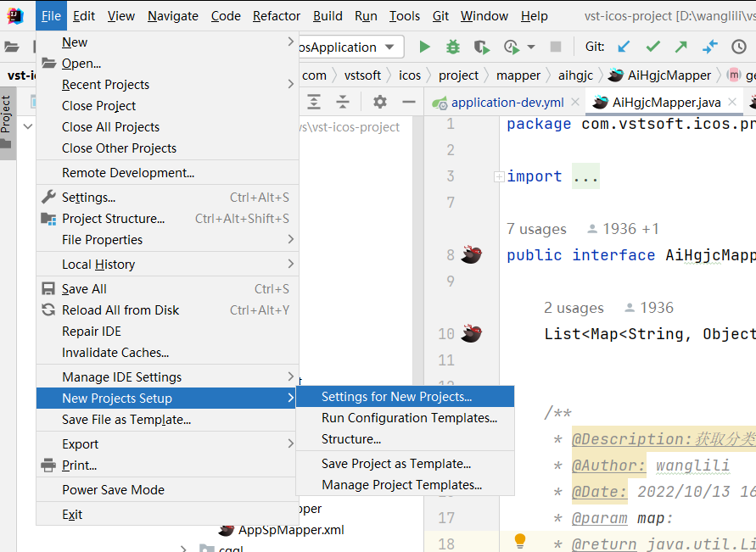Run with Coverage using the shield icon
Image resolution: width=756 pixels, height=552 pixels.
point(481,47)
